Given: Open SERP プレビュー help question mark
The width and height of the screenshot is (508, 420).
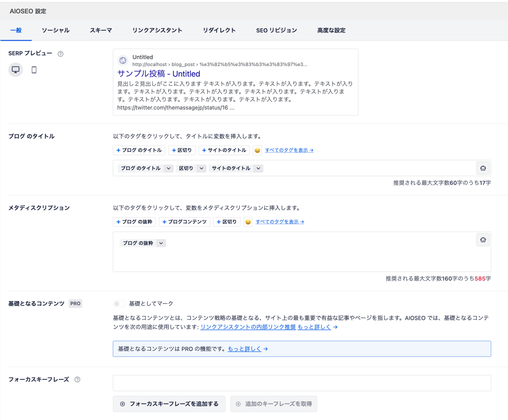Looking at the screenshot, I should coord(60,54).
